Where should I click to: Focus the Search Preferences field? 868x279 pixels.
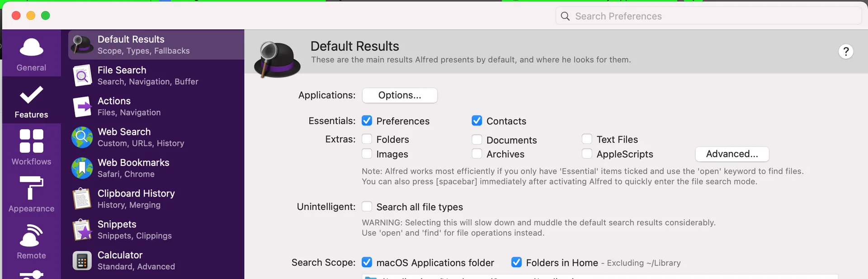pos(708,16)
